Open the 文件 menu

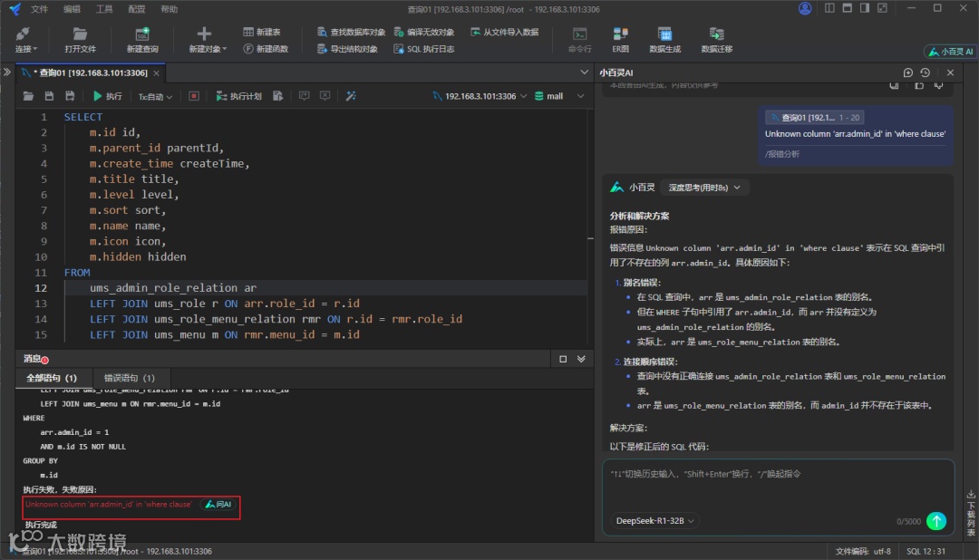(x=39, y=9)
